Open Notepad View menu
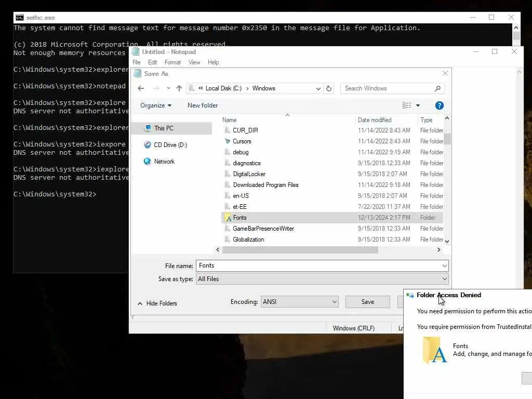The image size is (532, 399). pyautogui.click(x=194, y=62)
